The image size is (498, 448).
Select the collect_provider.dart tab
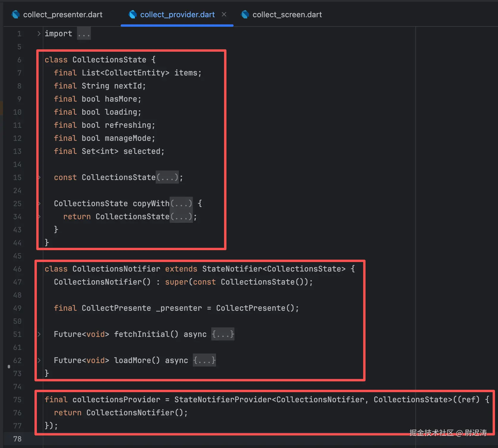tap(177, 14)
